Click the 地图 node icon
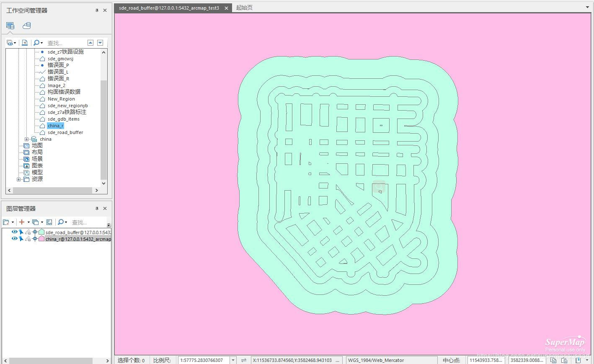The image size is (594, 364). point(26,146)
